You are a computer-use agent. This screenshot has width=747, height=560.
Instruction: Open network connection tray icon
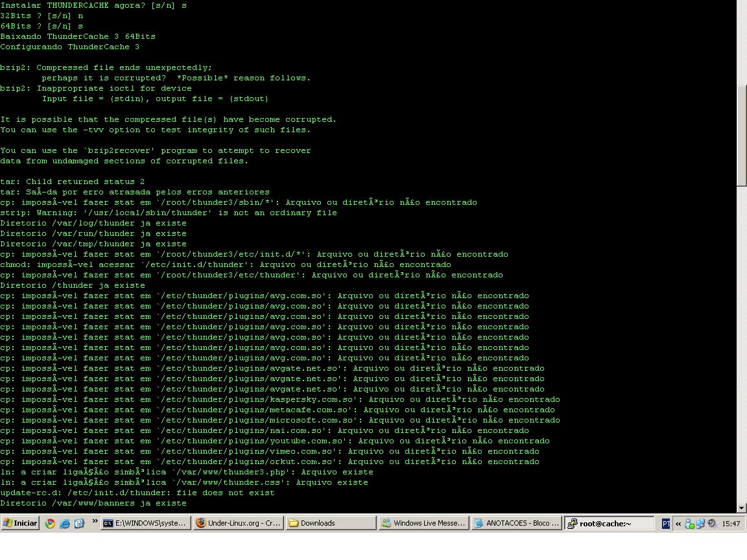pyautogui.click(x=700, y=523)
